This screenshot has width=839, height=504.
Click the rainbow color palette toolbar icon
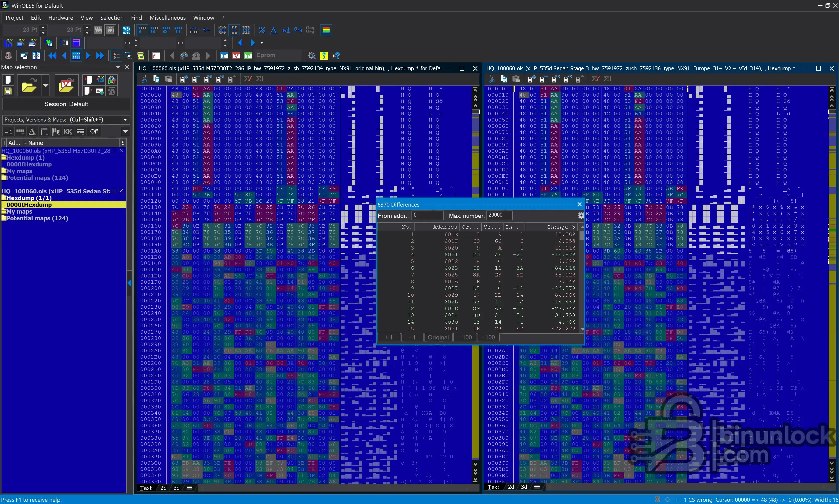(326, 30)
